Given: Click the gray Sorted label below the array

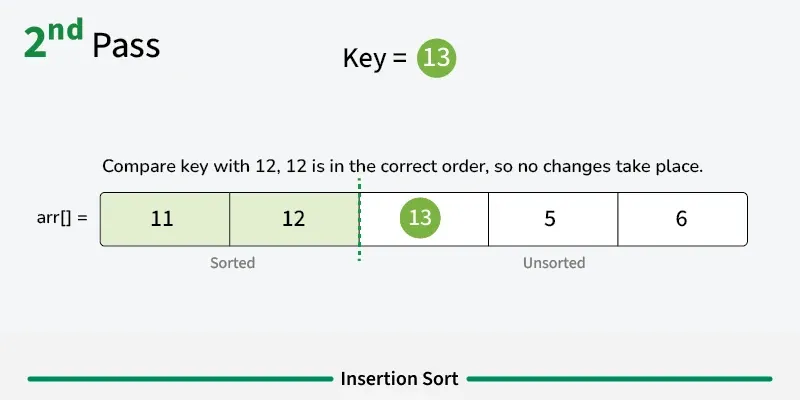Looking at the screenshot, I should 232,263.
